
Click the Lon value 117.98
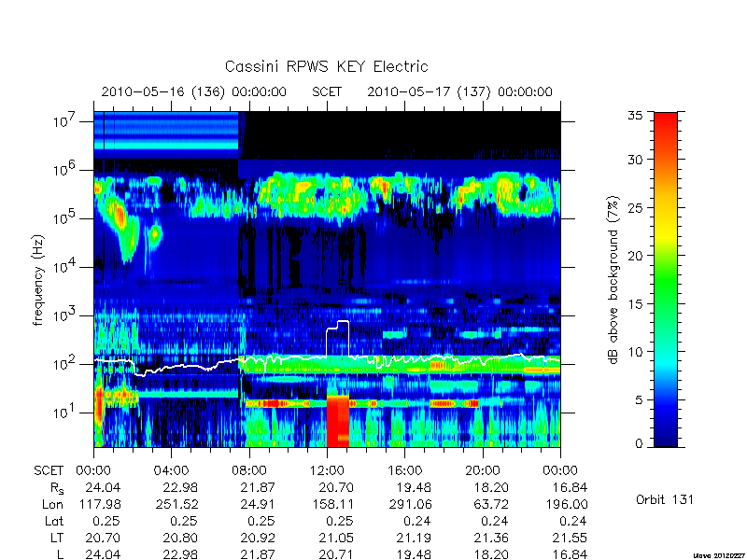pyautogui.click(x=100, y=504)
